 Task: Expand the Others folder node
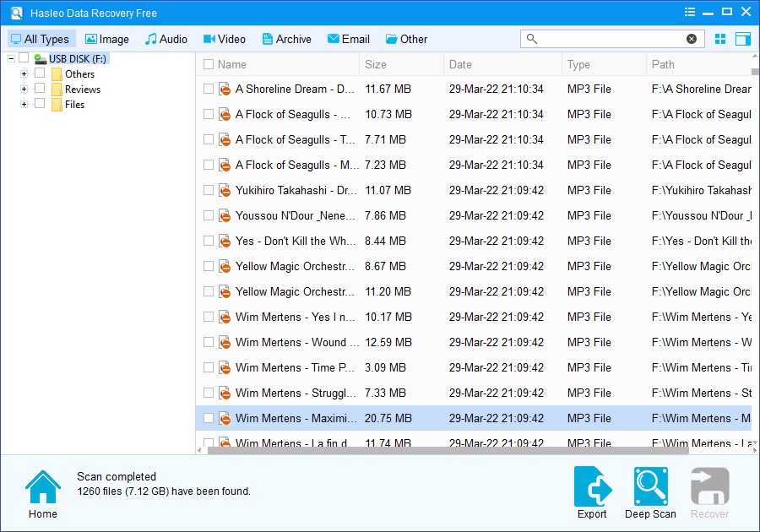pos(24,74)
